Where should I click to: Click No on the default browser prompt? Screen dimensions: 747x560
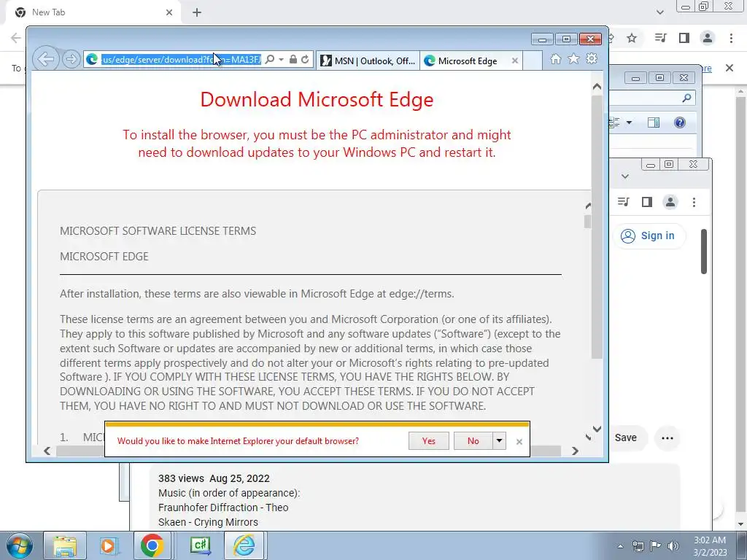coord(473,441)
